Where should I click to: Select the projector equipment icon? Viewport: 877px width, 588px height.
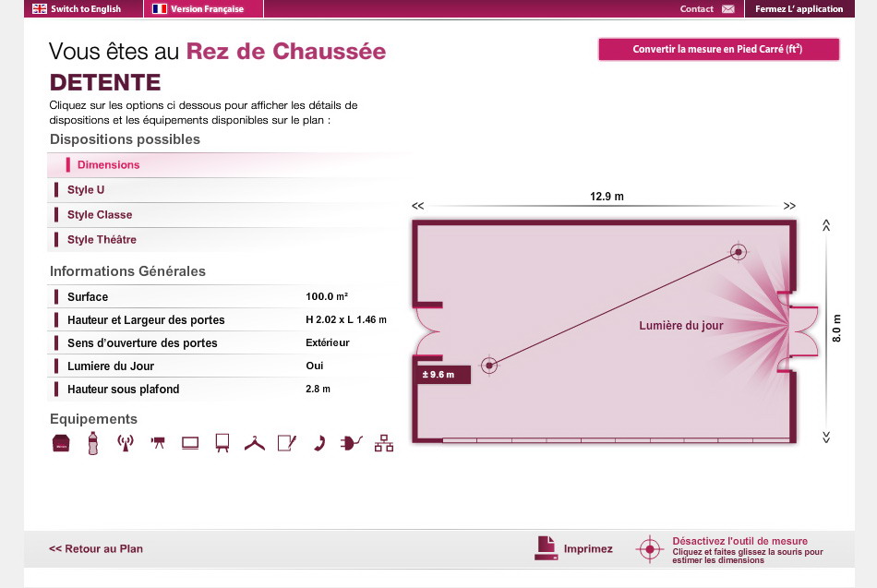(x=158, y=442)
